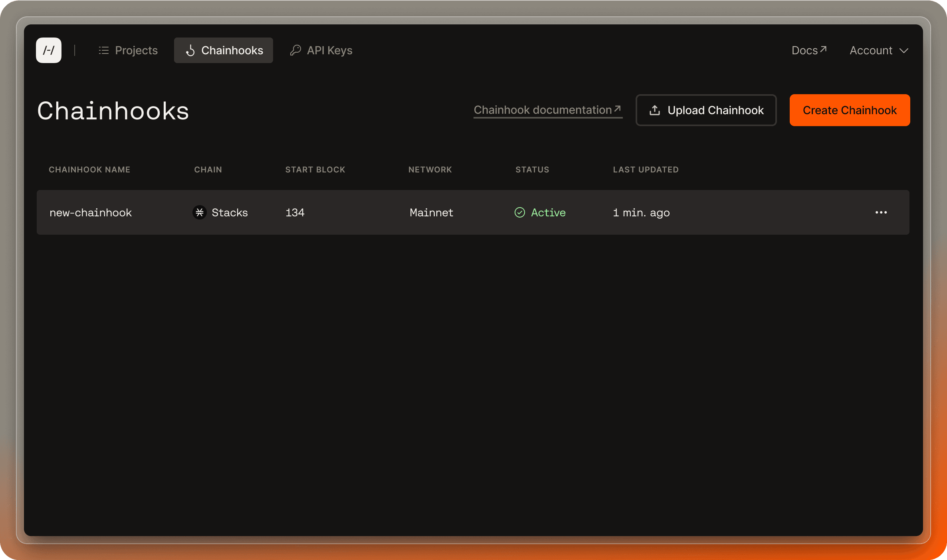
Task: Click the Chainhook Name column header
Action: [89, 170]
